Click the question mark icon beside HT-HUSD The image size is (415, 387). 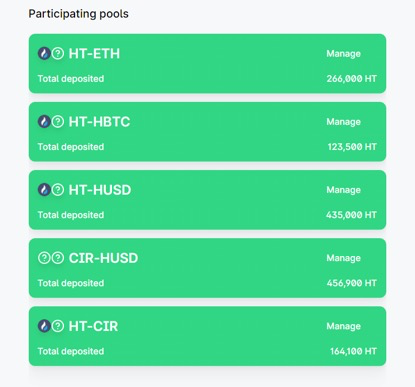[x=58, y=190]
